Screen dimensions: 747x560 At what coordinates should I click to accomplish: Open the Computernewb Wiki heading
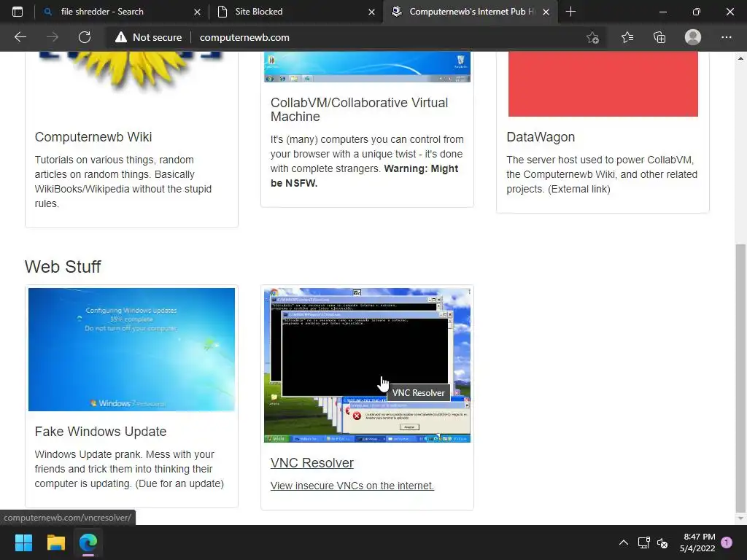(93, 137)
